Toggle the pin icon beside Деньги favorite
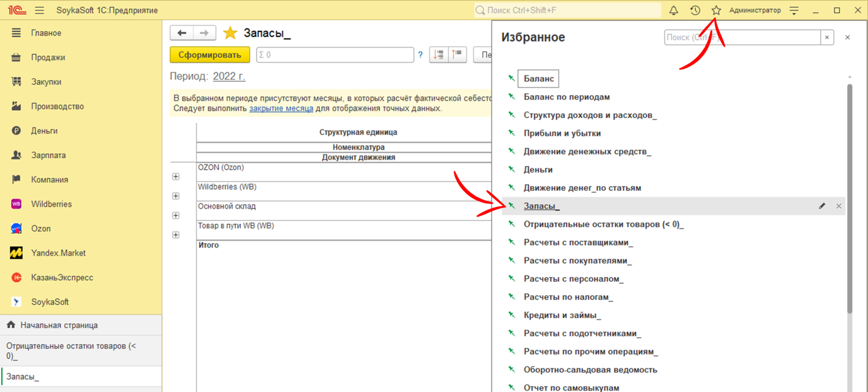This screenshot has width=868, height=392. coord(512,170)
